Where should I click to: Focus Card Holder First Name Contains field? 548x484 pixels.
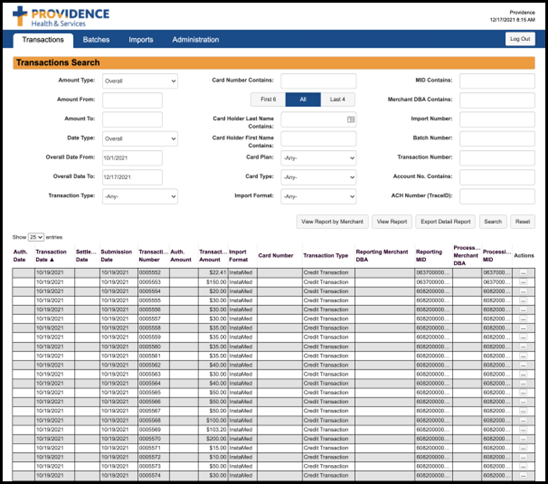pyautogui.click(x=318, y=139)
